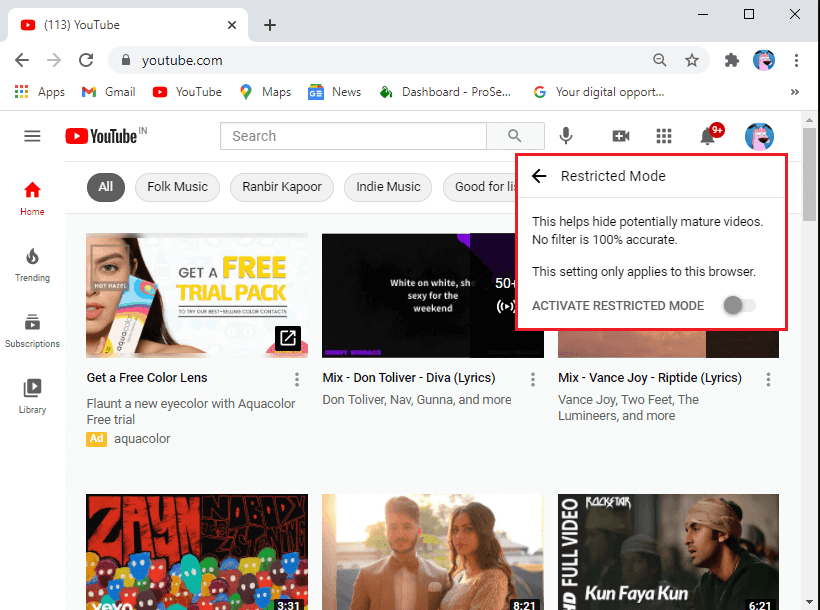Click the padlock site info icon

coord(126,60)
